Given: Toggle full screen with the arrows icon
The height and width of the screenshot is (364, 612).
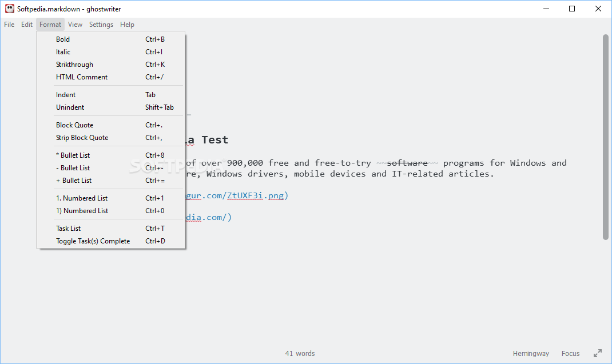Looking at the screenshot, I should [598, 353].
